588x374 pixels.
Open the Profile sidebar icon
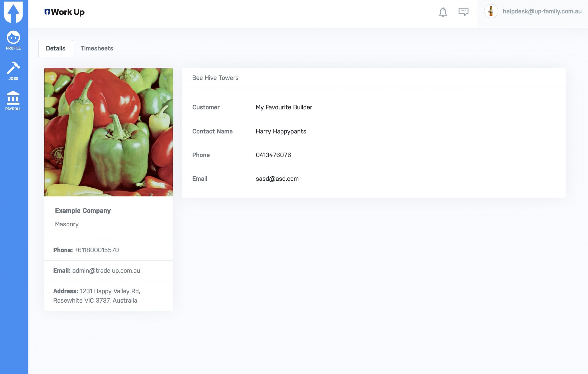tap(13, 40)
